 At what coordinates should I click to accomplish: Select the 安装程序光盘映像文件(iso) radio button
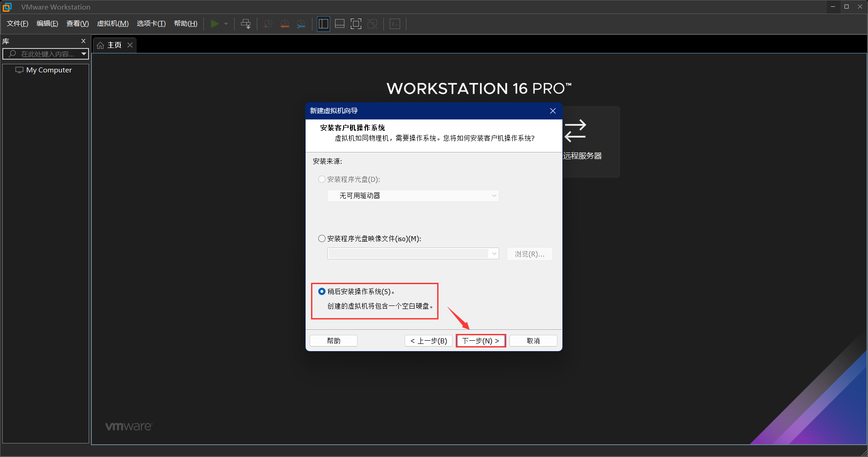322,238
